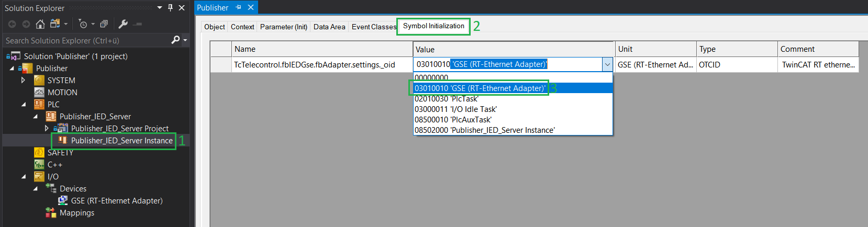The height and width of the screenshot is (227, 868).
Task: Choose 00000000 in the value list
Action: [x=513, y=77]
